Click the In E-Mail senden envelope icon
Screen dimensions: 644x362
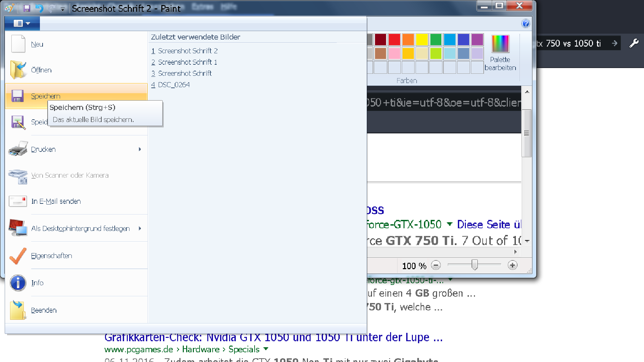pyautogui.click(x=18, y=201)
